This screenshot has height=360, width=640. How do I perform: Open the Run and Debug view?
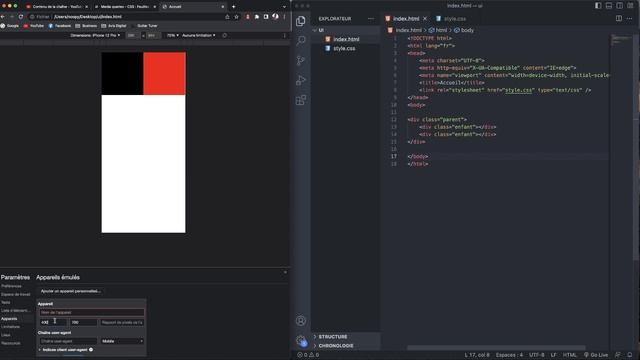pos(301,80)
